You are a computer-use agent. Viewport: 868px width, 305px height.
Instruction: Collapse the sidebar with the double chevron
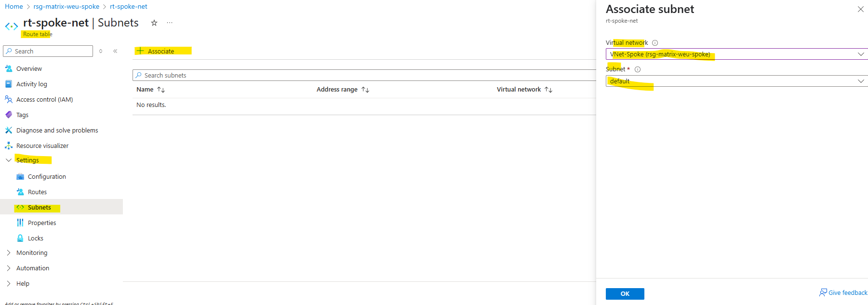tap(115, 51)
